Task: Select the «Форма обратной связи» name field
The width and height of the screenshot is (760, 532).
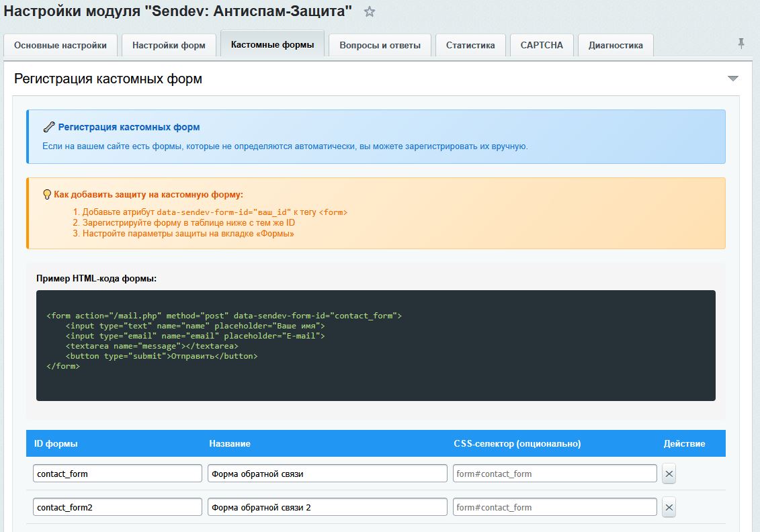Action: point(327,473)
